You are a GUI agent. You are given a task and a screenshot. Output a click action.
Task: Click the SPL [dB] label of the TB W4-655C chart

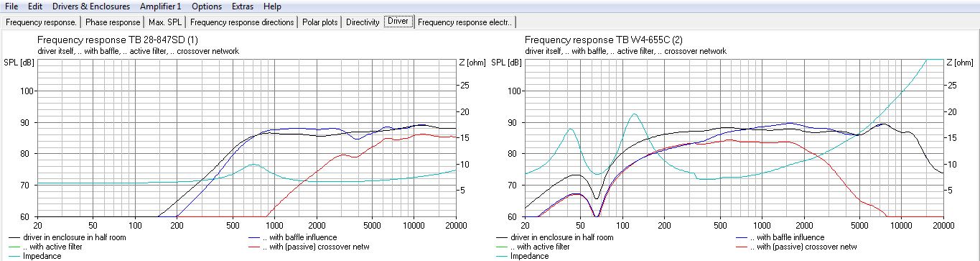pyautogui.click(x=507, y=63)
